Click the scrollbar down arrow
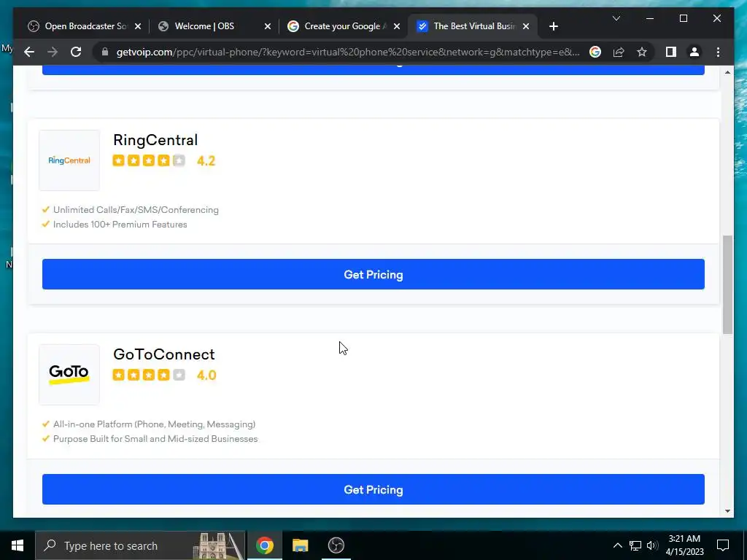Image resolution: width=747 pixels, height=560 pixels. pos(727,511)
